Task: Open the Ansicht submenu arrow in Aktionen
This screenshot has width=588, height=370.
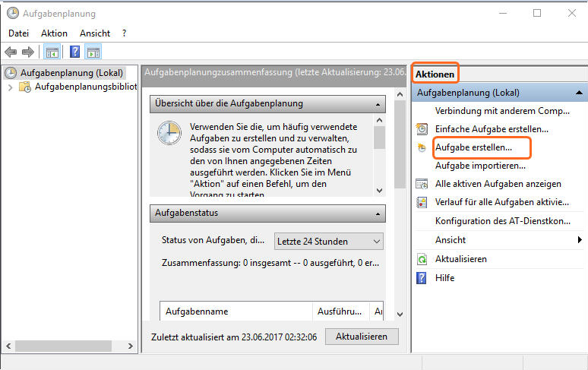Action: (580, 240)
